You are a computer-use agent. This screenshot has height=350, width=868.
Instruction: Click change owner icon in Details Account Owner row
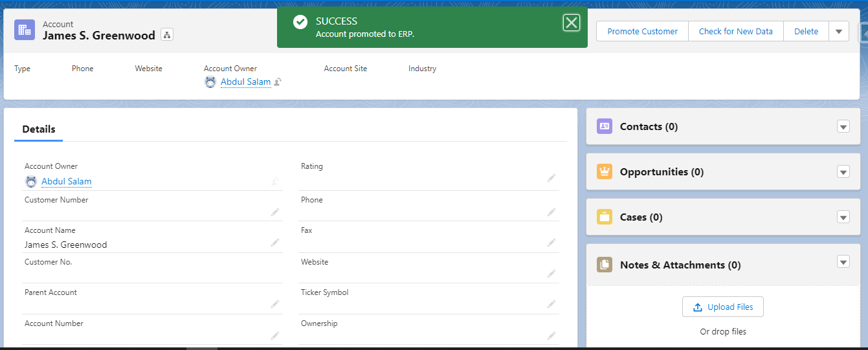point(275,182)
